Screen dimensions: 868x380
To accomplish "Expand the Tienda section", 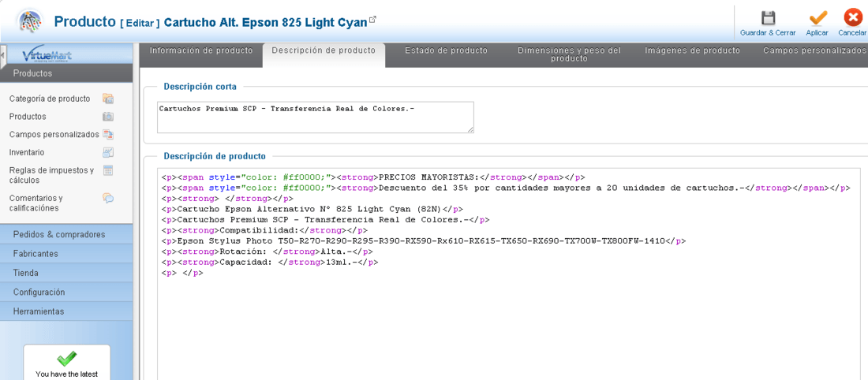I will [66, 273].
